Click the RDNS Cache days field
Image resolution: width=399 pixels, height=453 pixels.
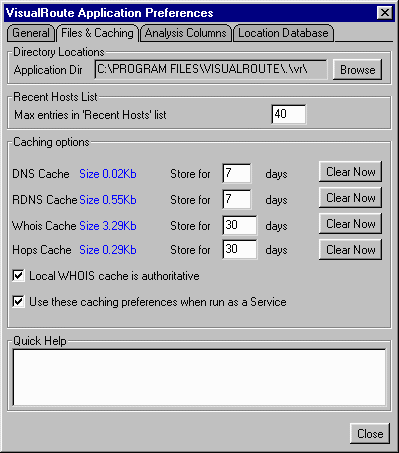(x=237, y=199)
